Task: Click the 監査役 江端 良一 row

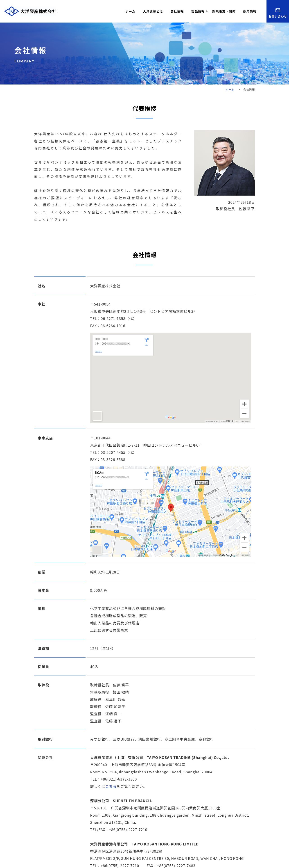Action: pyautogui.click(x=106, y=714)
